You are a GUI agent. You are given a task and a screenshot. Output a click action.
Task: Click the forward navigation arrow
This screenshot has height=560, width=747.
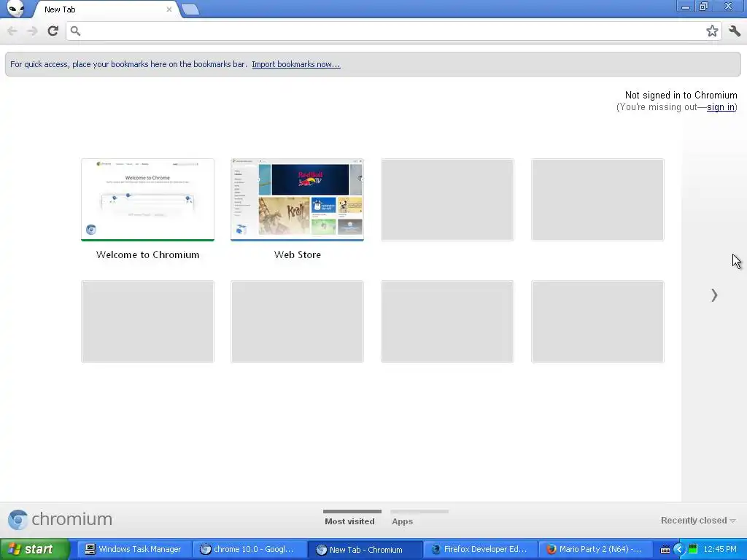(x=32, y=31)
